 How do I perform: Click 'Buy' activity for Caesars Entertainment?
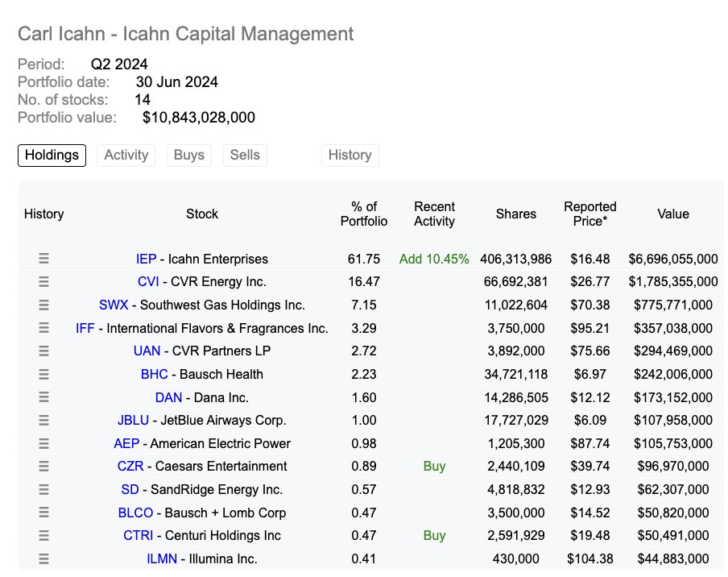pos(435,466)
